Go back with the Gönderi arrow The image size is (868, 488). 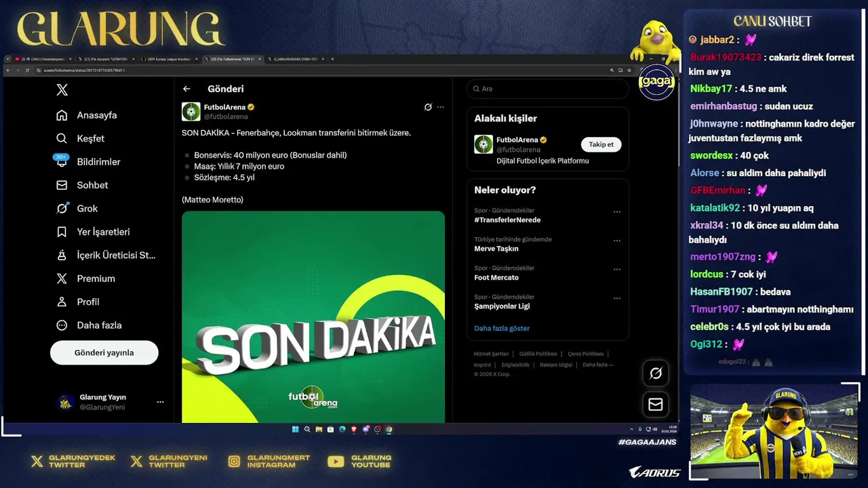pyautogui.click(x=186, y=89)
